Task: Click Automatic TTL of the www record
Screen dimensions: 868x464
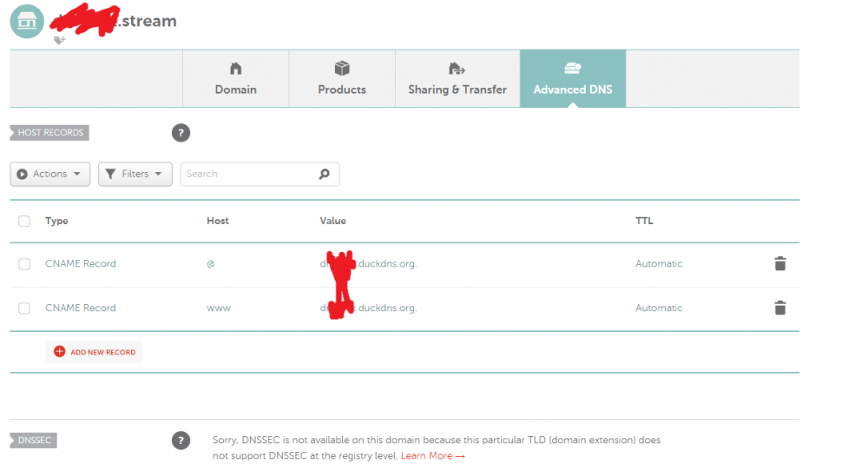Action: (659, 308)
